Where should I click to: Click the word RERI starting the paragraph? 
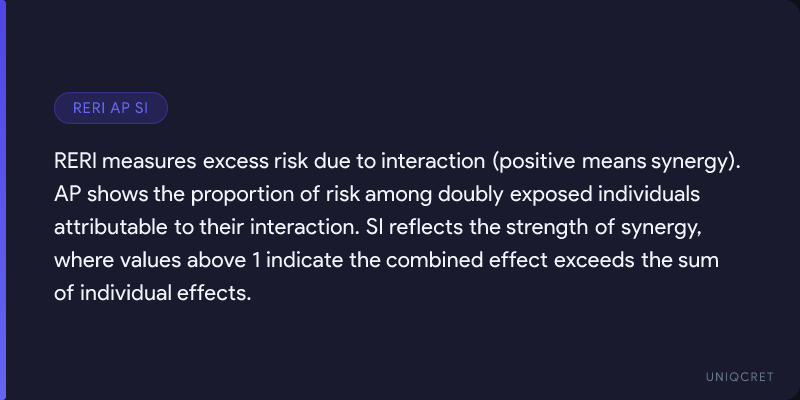click(x=78, y=162)
